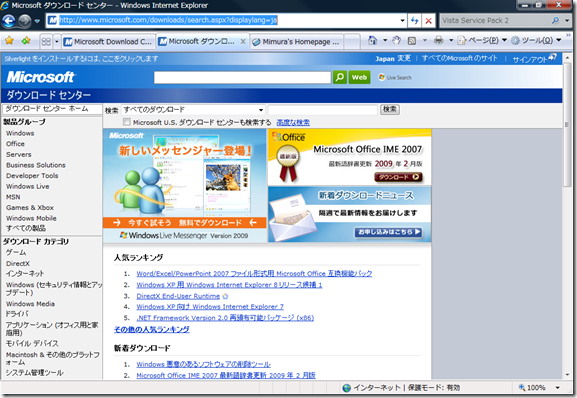Click the Microsoft logo
Screen dimensions: 577x398
point(40,77)
